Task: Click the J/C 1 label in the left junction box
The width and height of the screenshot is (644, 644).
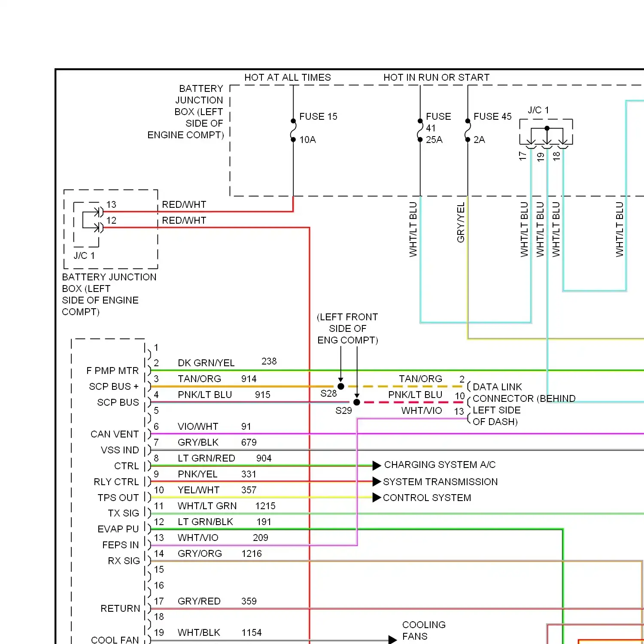Action: point(84,255)
